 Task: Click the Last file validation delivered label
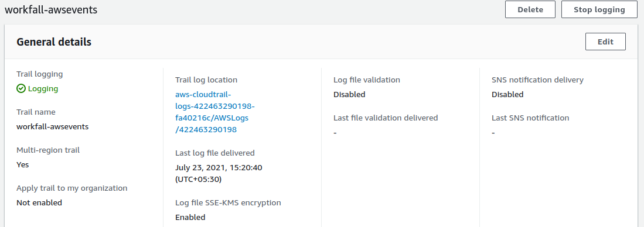(386, 118)
